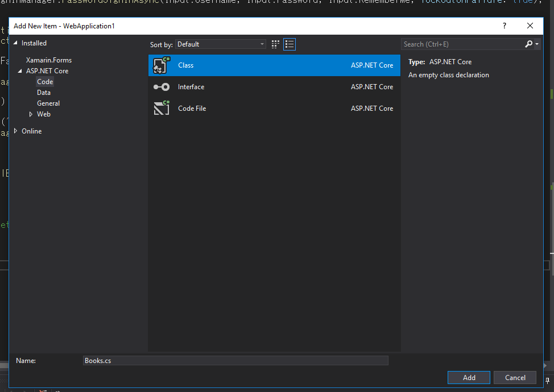Open the Sort by Default dropdown
The height and width of the screenshot is (392, 554).
(221, 44)
